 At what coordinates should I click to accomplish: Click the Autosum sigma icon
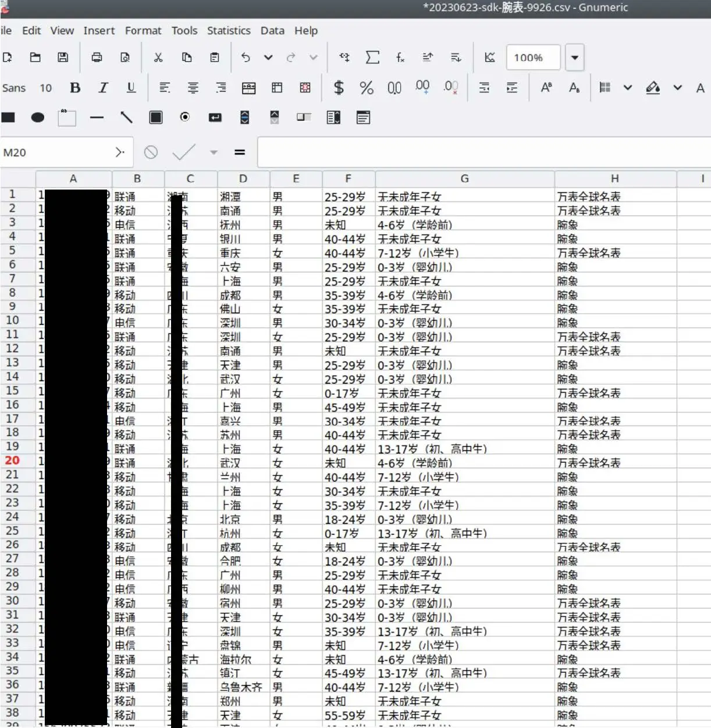click(x=372, y=57)
